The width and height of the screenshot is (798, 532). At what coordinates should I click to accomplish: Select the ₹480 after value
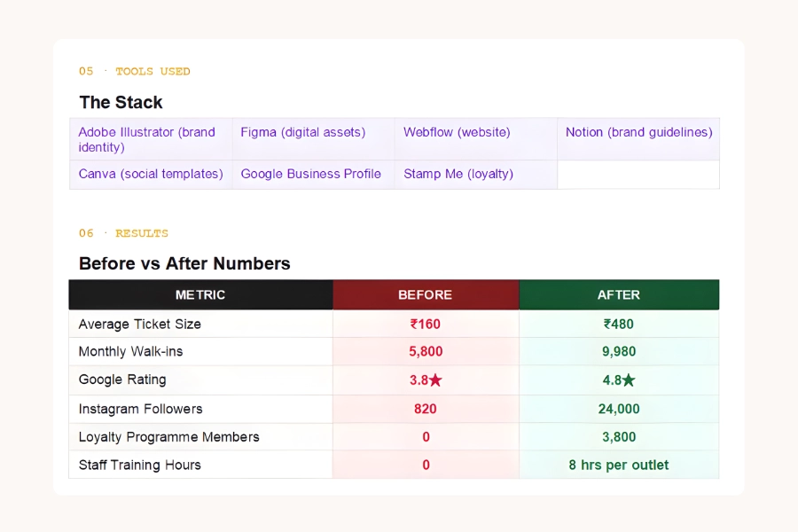(x=618, y=324)
